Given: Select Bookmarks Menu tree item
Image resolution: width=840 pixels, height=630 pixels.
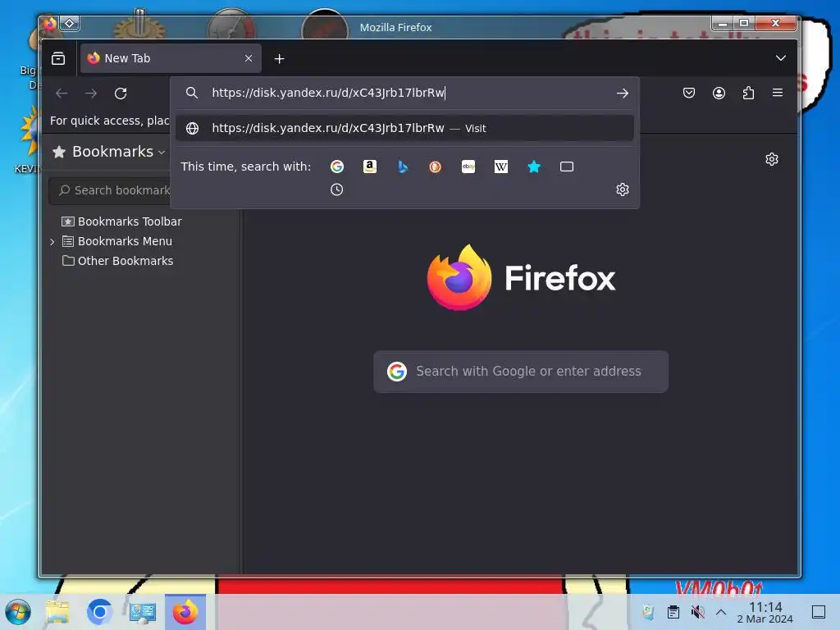Looking at the screenshot, I should click(116, 241).
